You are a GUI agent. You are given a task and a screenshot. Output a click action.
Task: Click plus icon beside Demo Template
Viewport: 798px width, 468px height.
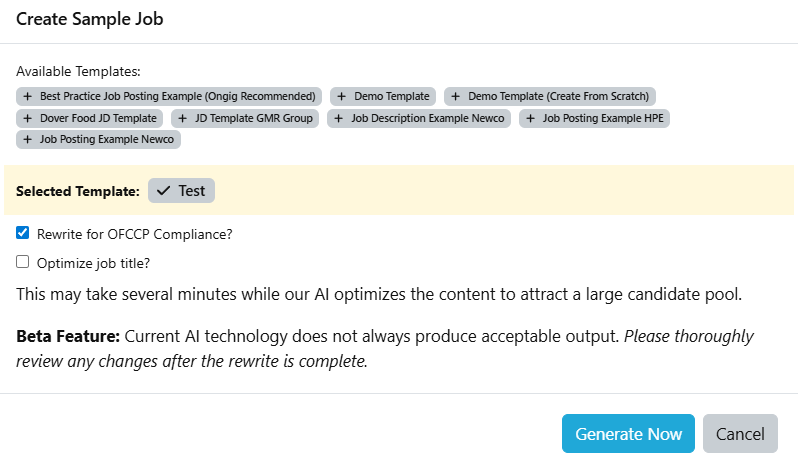tap(342, 97)
